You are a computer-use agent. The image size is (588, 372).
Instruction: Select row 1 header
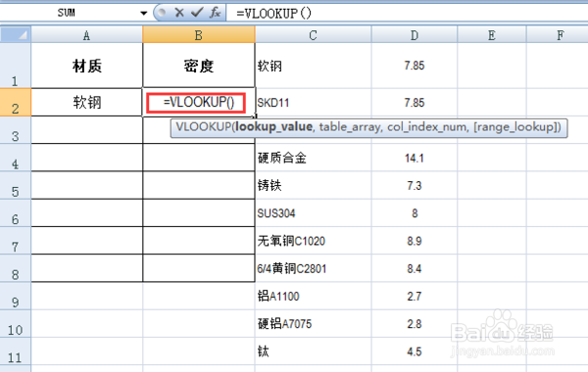pyautogui.click(x=16, y=66)
